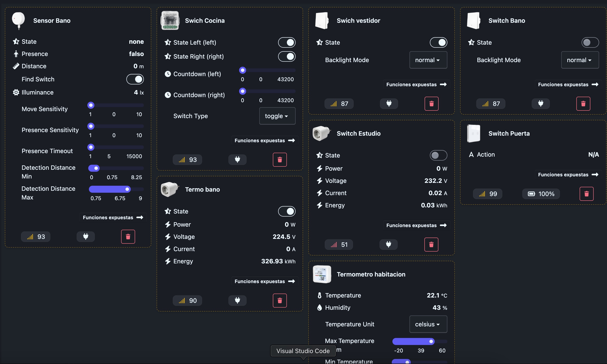607x364 pixels.
Task: Open Funciones expuestas for Sensor Bano
Action: pyautogui.click(x=113, y=218)
